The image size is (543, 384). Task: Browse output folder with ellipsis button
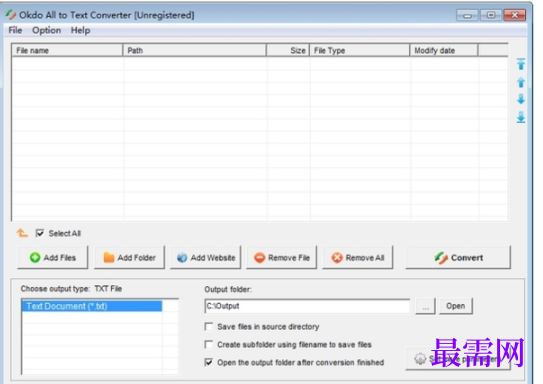point(425,306)
